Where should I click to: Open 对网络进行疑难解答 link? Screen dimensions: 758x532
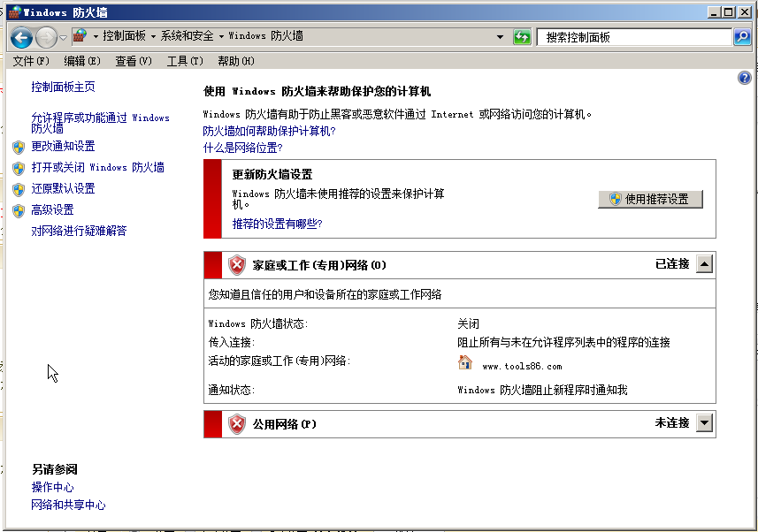(x=79, y=231)
